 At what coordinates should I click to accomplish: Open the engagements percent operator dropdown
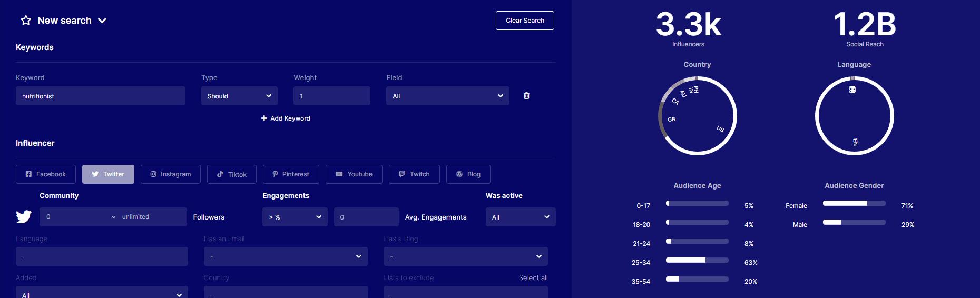(295, 217)
